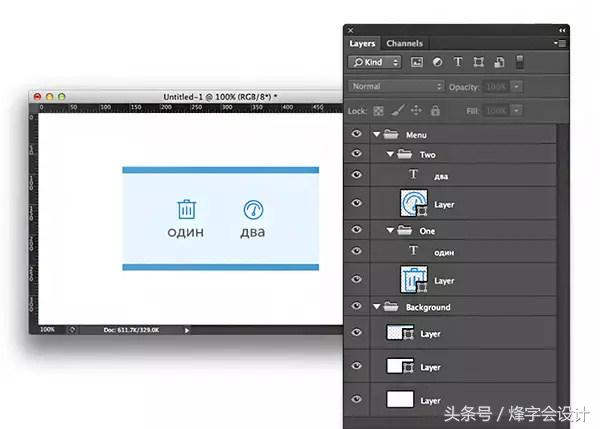Hide the Background group
The height and width of the screenshot is (429, 600).
pos(357,306)
